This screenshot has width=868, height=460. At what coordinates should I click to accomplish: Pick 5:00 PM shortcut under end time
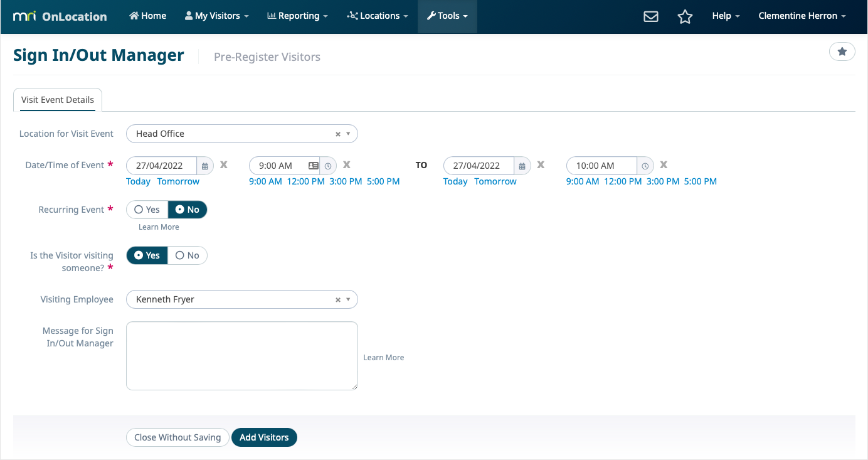(x=701, y=181)
